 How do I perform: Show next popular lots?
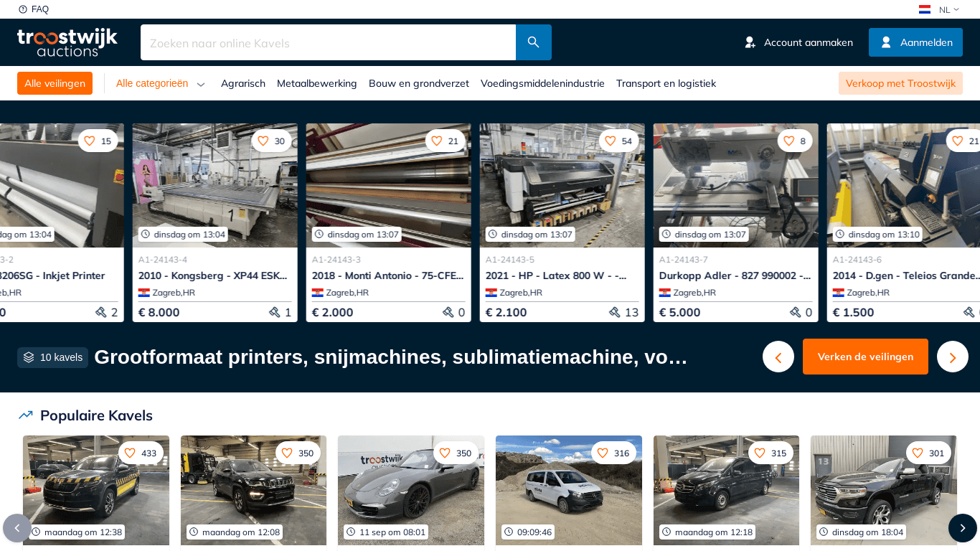pos(963,528)
